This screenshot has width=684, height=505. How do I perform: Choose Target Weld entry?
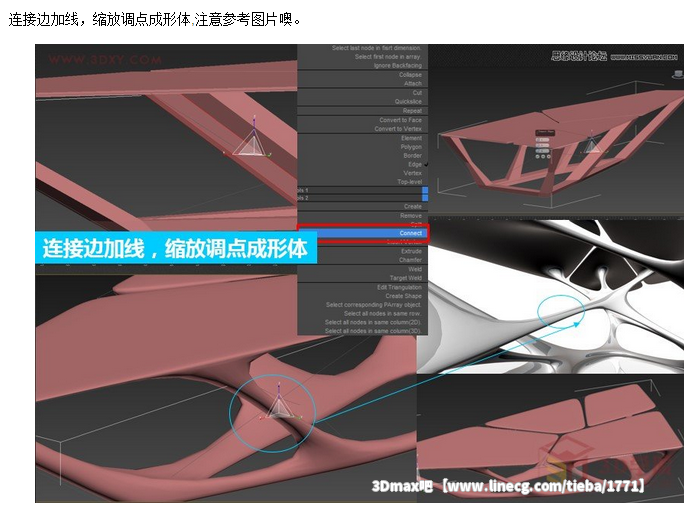[x=405, y=278]
